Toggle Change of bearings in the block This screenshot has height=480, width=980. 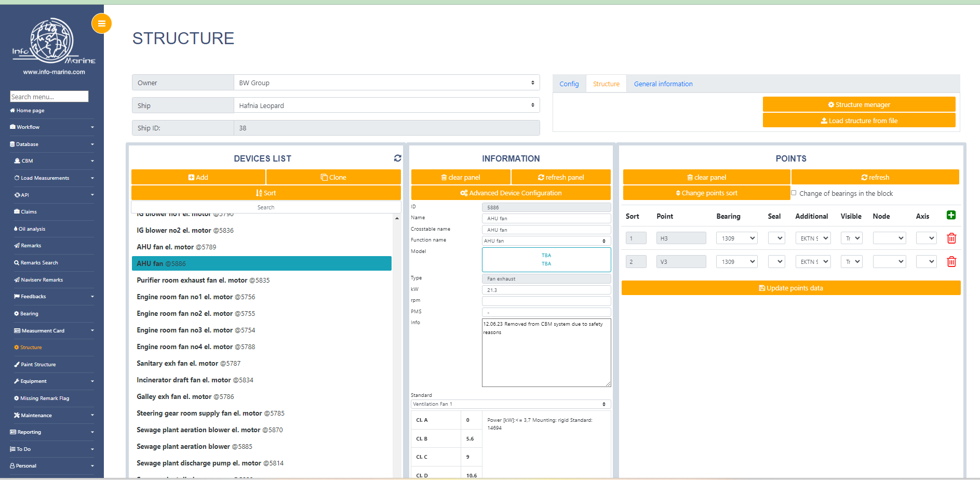click(794, 193)
